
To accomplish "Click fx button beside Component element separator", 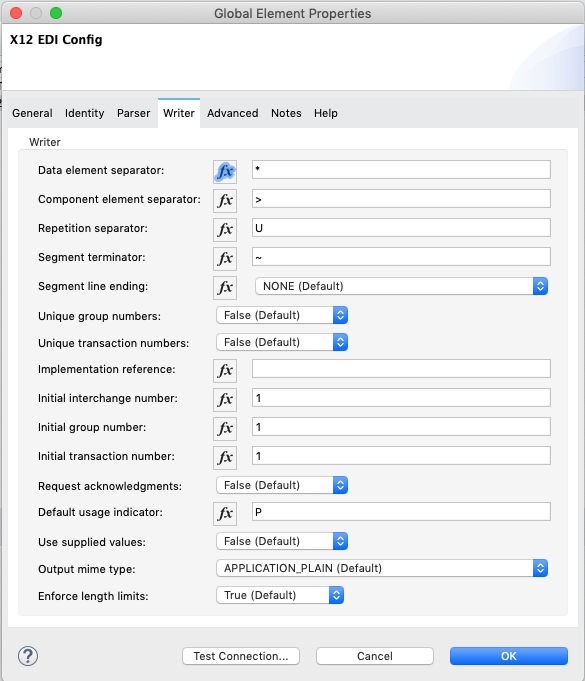I will click(225, 201).
